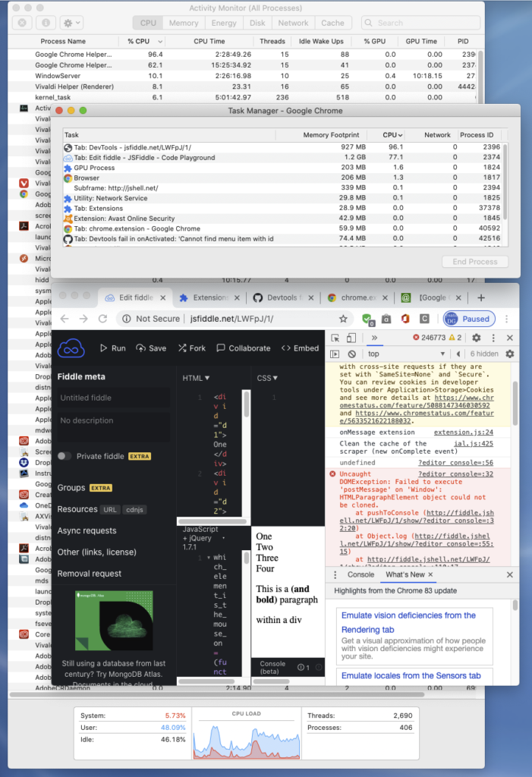Click the JSFiddle cloud logo

pos(71,348)
